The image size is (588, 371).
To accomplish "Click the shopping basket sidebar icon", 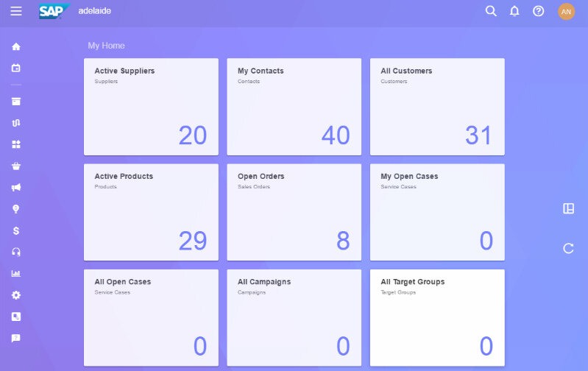I will click(16, 166).
